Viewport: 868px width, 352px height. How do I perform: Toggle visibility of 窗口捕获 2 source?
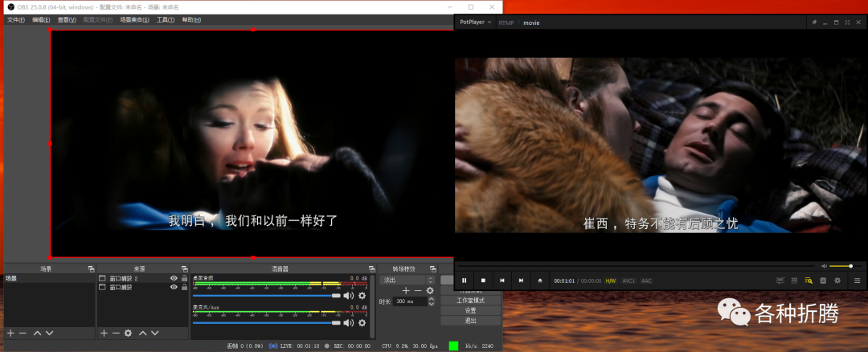click(x=174, y=278)
